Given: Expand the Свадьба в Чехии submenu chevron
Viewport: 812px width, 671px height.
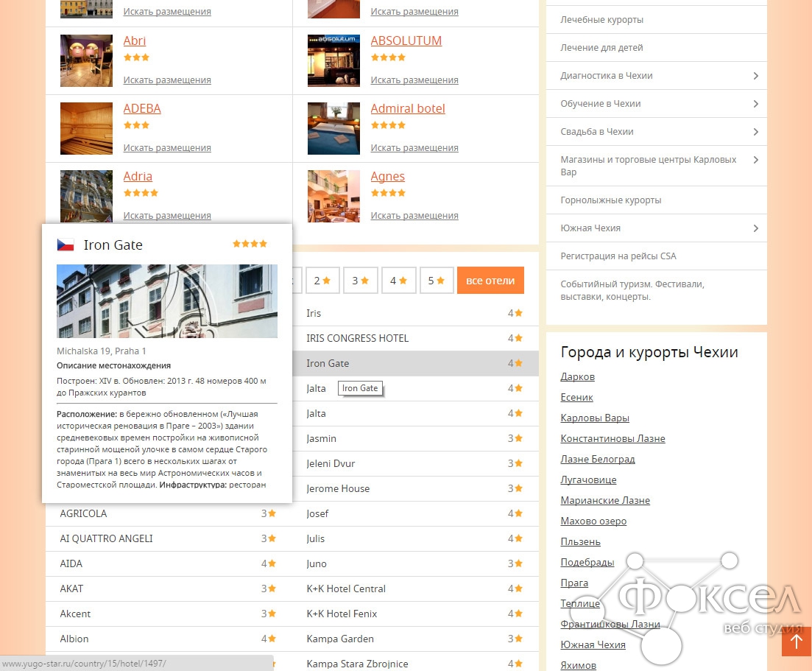Looking at the screenshot, I should pyautogui.click(x=755, y=132).
